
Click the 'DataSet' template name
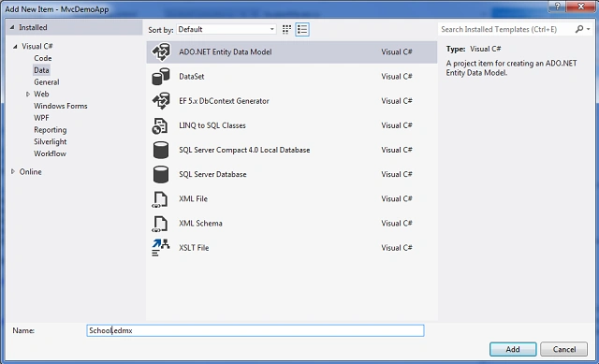point(191,77)
